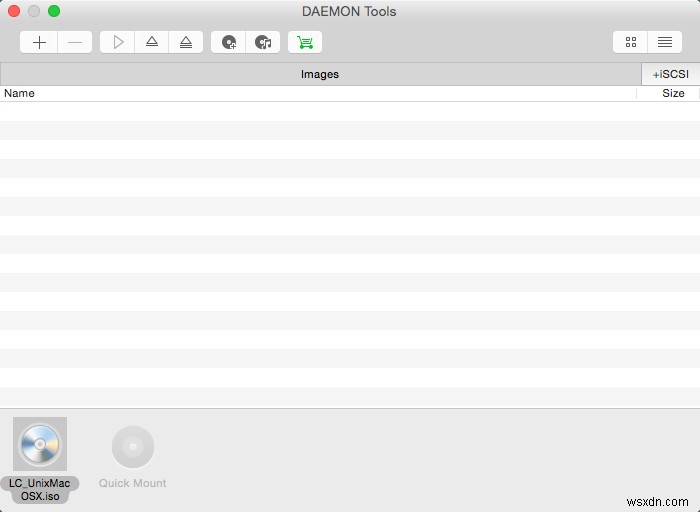Zoom the window with green button

coord(54,11)
